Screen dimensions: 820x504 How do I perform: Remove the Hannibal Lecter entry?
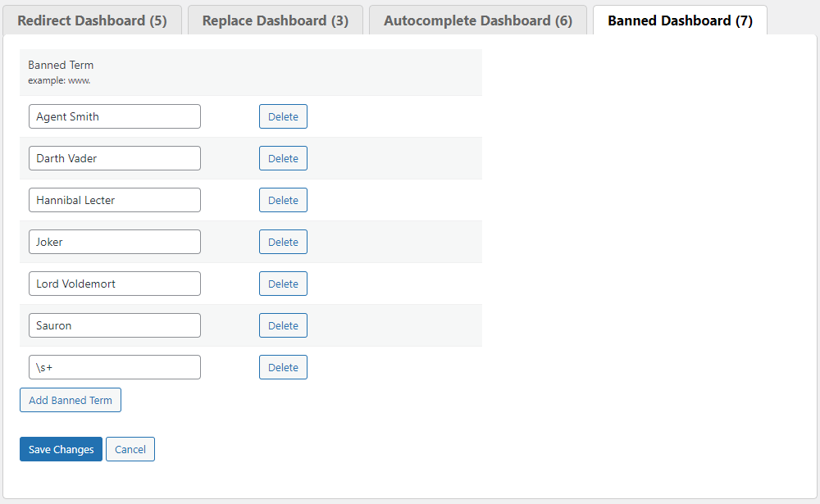pos(283,200)
